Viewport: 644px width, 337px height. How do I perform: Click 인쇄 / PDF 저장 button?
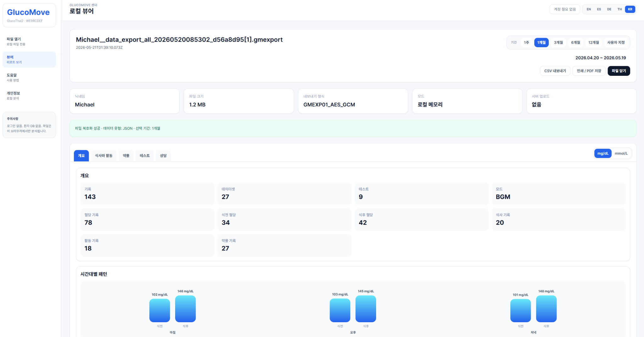pyautogui.click(x=589, y=71)
